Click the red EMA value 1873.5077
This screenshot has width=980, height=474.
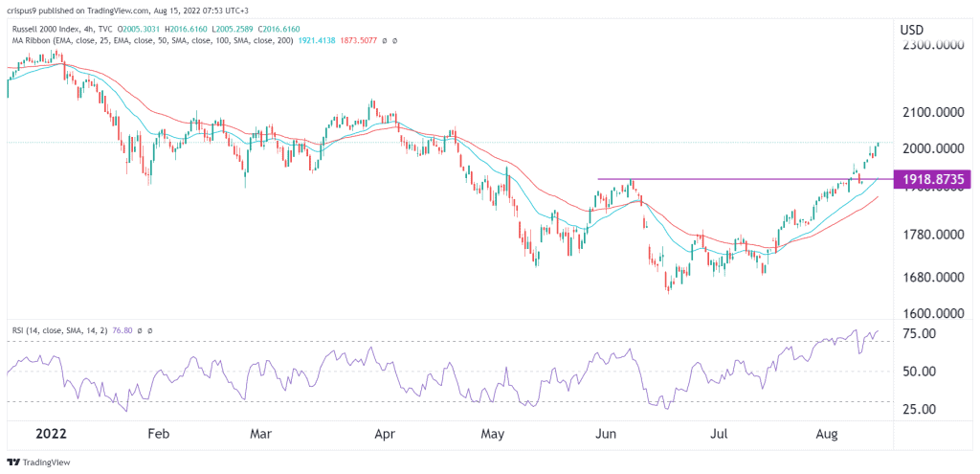click(x=361, y=40)
